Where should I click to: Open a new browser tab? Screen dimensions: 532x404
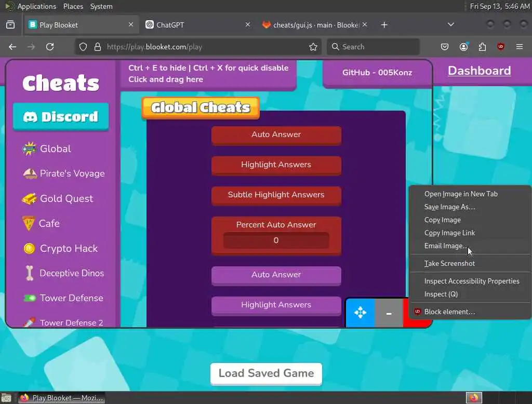click(x=384, y=25)
